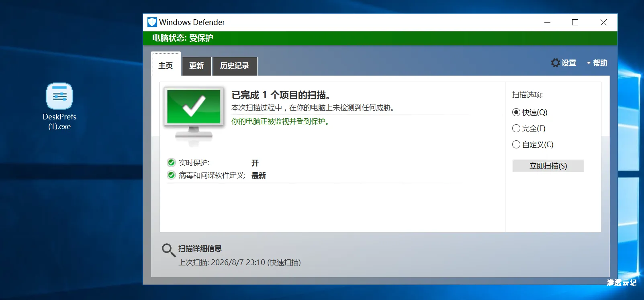644x300 pixels.
Task: Click the definitions value 最新
Action: [x=259, y=175]
